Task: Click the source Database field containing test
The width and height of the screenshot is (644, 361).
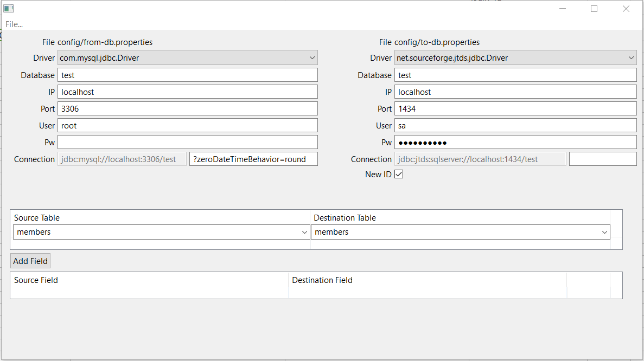Action: coord(187,75)
